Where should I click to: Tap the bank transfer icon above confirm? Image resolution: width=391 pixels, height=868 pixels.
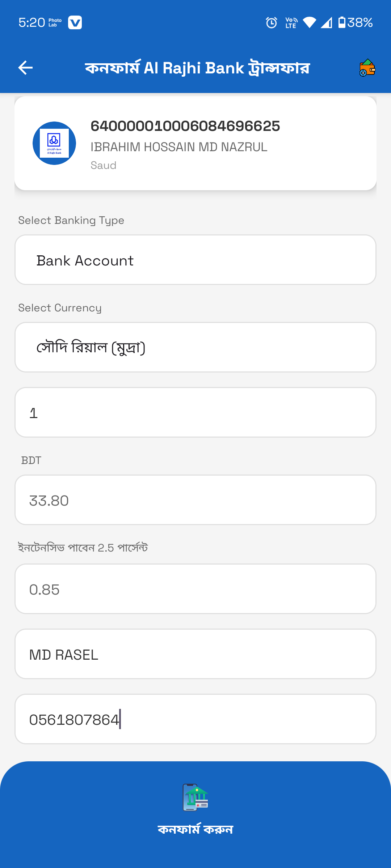tap(195, 797)
